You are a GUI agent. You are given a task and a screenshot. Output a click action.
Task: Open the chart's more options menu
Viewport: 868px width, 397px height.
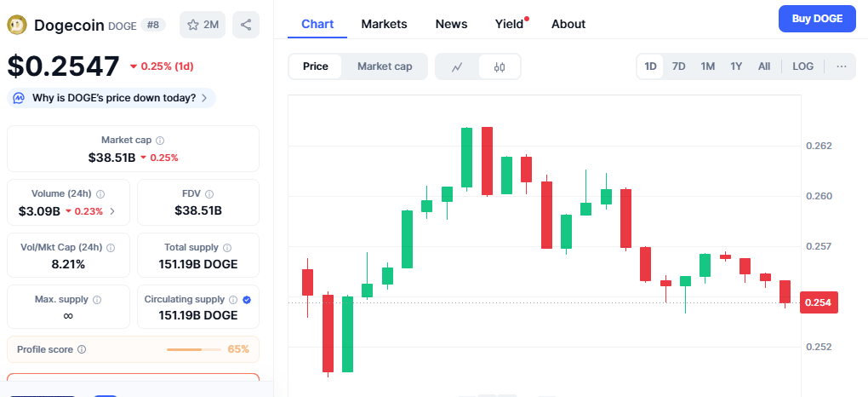[841, 66]
